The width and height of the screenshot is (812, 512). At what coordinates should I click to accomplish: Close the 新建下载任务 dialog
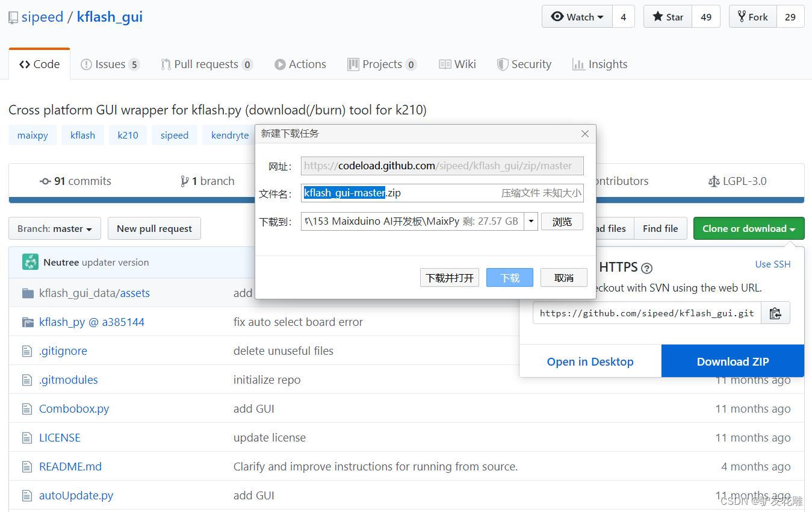point(584,134)
